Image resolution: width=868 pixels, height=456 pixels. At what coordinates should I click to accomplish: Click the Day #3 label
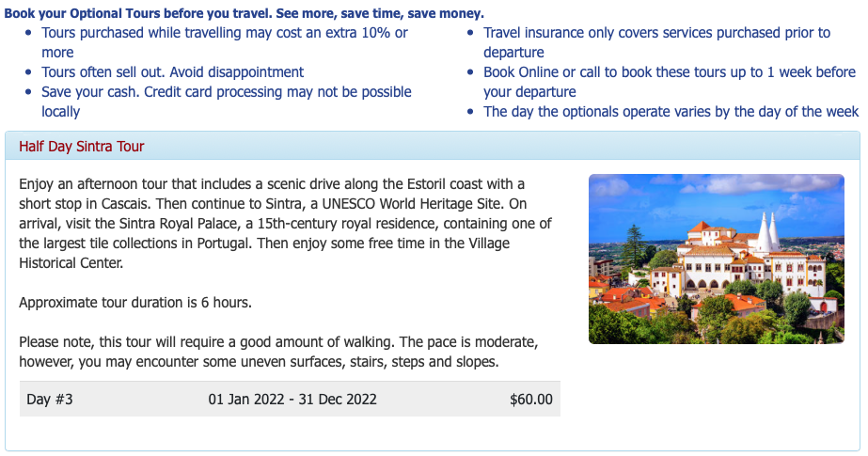50,399
